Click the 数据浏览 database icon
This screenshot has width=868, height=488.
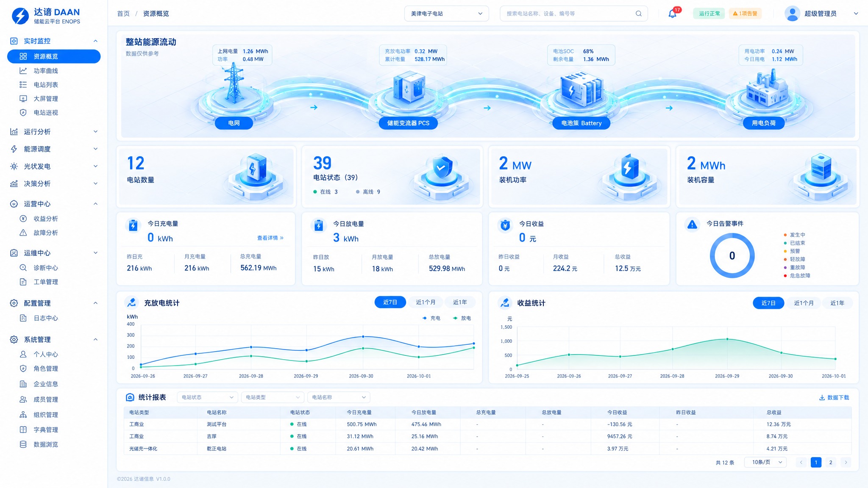click(23, 444)
